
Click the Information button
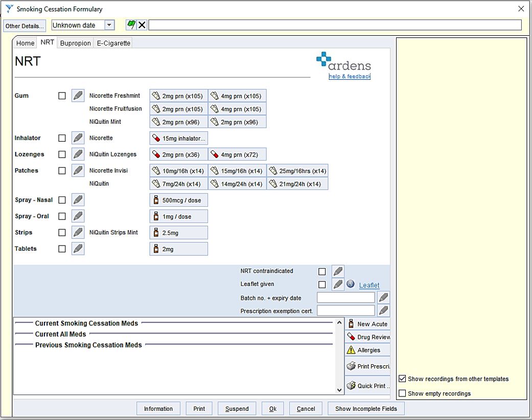[x=158, y=409]
